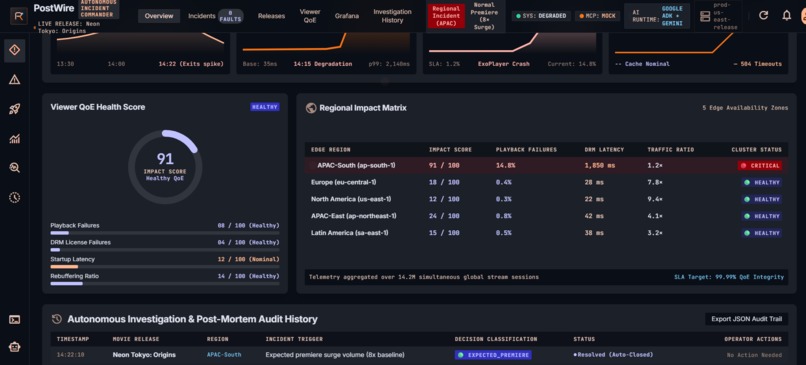Open the diamond alert overview sidebar icon
The image size is (806, 365).
tap(14, 50)
